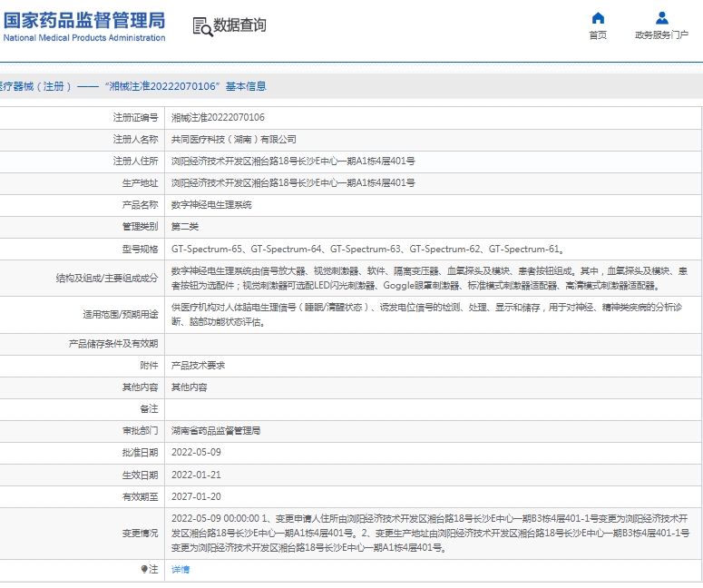Open the 详情 link

[x=181, y=570]
